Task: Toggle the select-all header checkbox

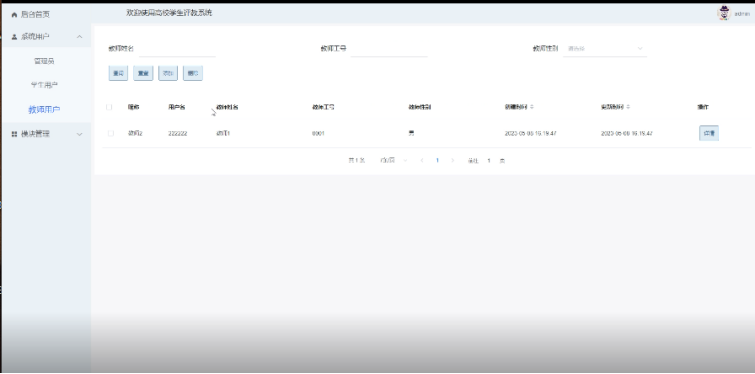Action: pyautogui.click(x=109, y=107)
